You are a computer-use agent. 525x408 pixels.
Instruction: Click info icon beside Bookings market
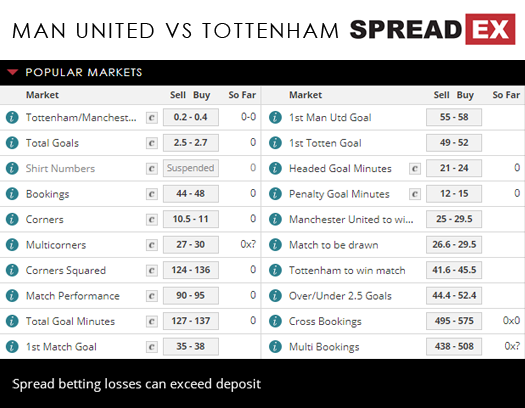pos(12,194)
